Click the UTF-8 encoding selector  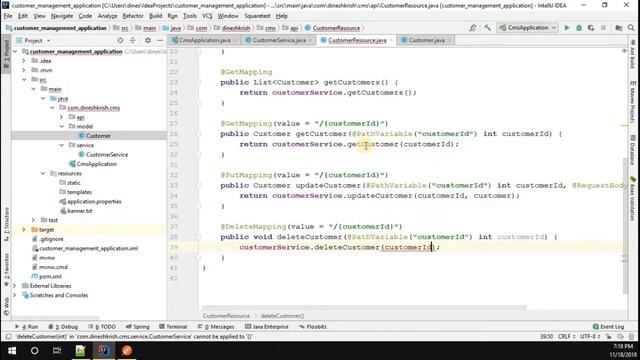point(590,337)
